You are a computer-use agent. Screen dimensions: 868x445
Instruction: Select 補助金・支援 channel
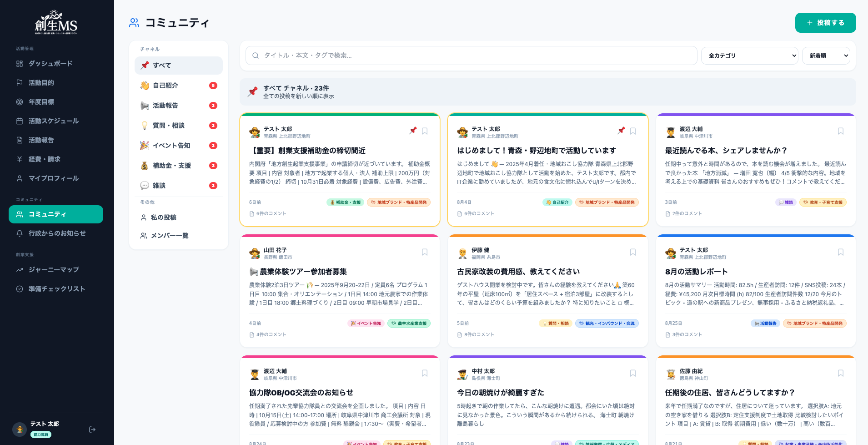[179, 166]
